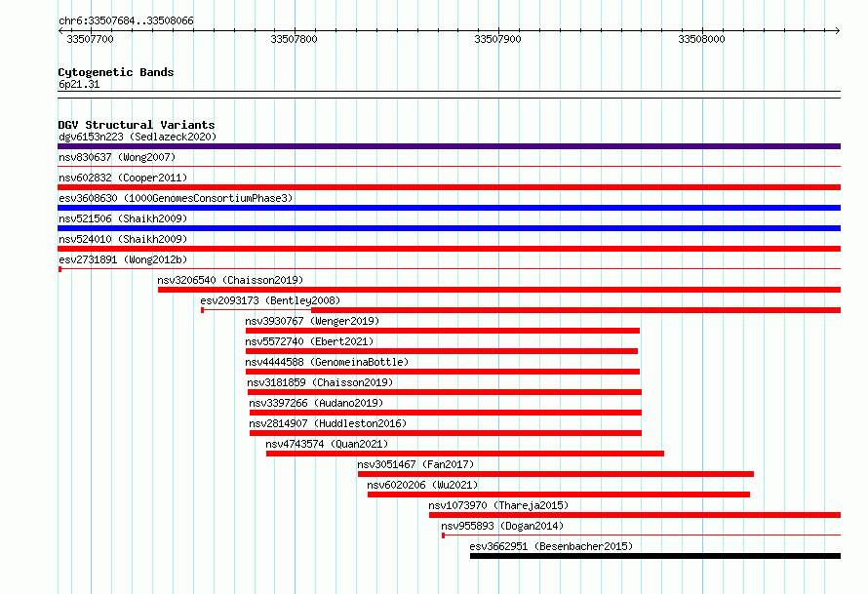868x594 pixels.
Task: Click the dgv6153n223 (Sedlazeck2020) variant label
Action: pyautogui.click(x=138, y=137)
